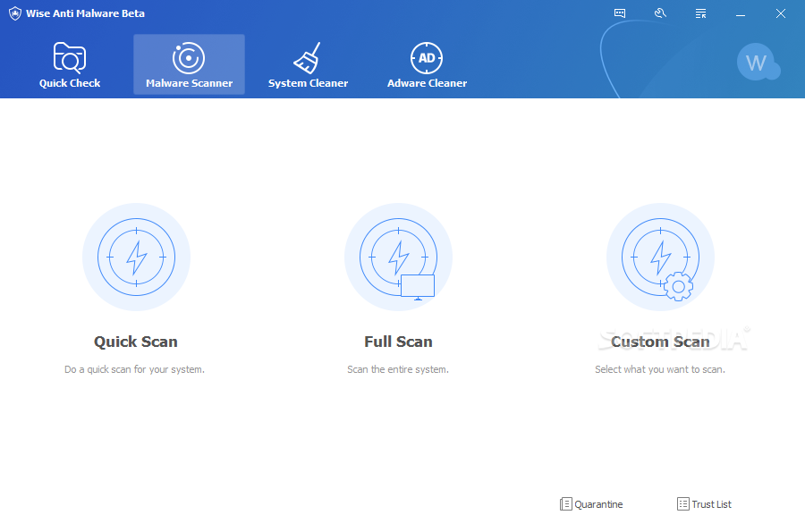
Task: Click the Quick Scan lightning target icon
Action: pos(137,257)
